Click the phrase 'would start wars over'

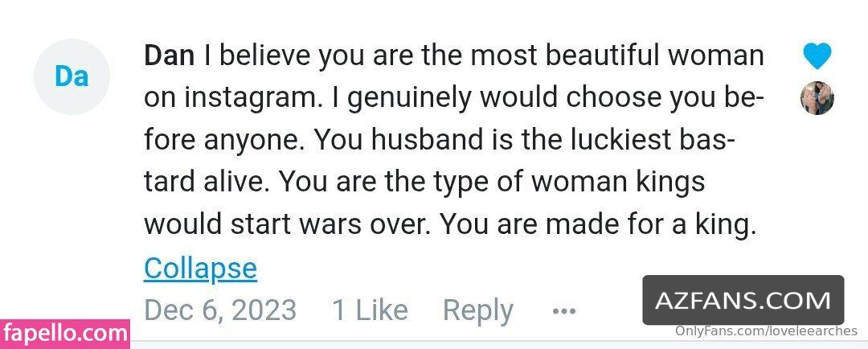coord(287,225)
